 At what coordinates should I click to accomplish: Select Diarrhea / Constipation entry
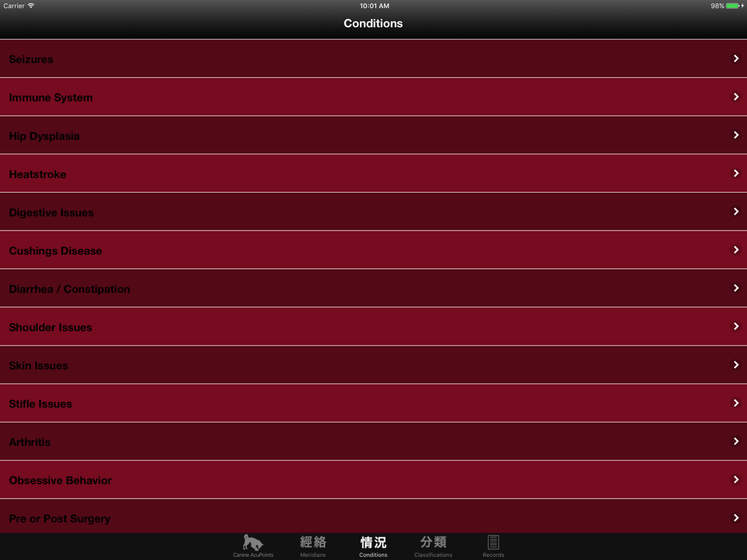pos(373,289)
